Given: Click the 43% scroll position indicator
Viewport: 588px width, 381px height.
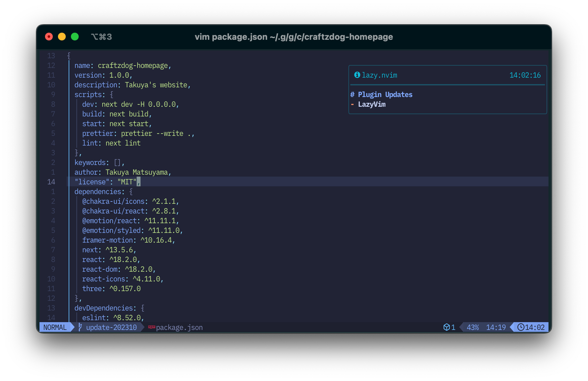Looking at the screenshot, I should 473,327.
